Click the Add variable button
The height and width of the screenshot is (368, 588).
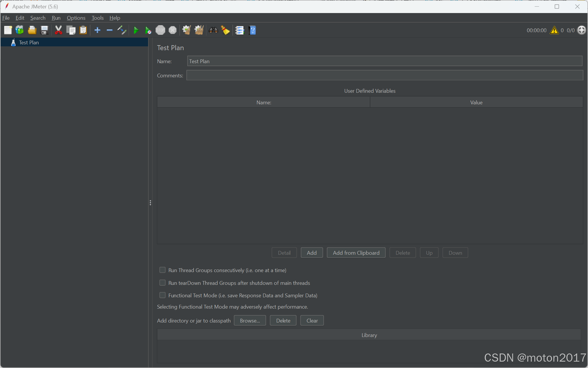312,253
